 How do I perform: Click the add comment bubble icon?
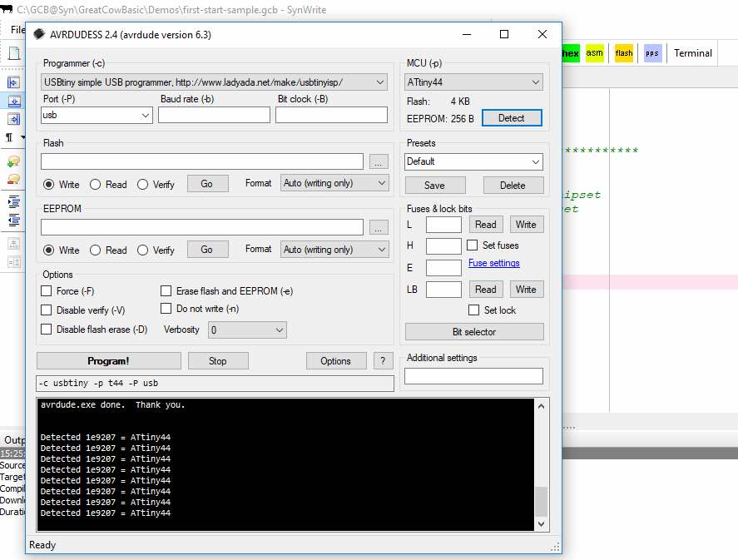(13, 161)
